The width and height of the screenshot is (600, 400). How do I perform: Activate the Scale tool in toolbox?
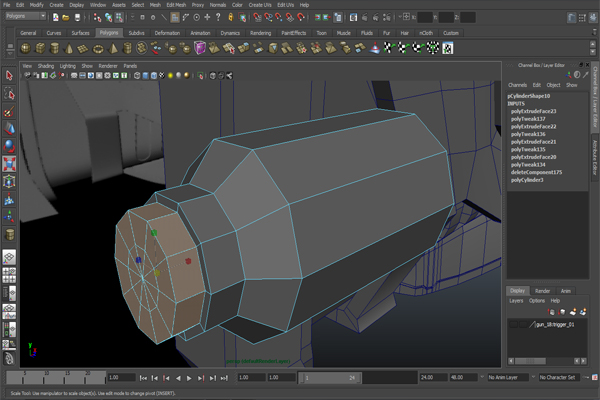click(9, 163)
